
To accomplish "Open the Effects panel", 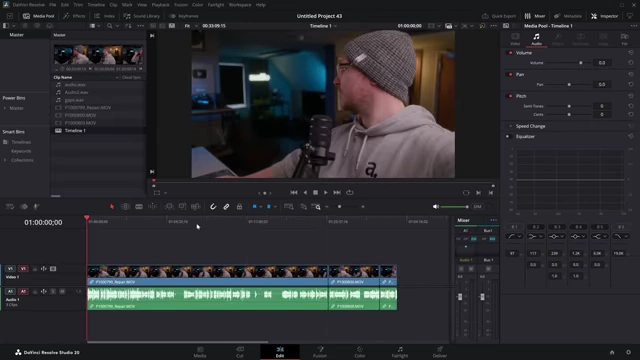I will [x=74, y=16].
